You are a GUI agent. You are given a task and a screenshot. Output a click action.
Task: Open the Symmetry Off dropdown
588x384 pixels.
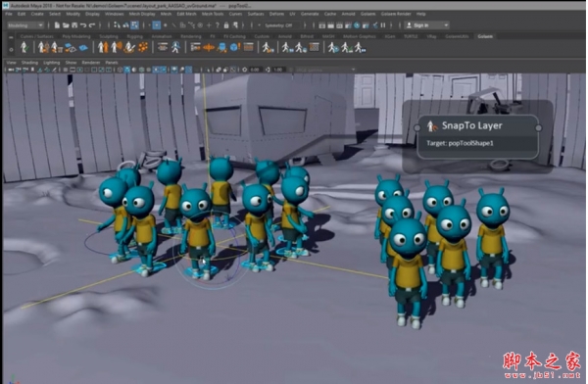click(278, 25)
